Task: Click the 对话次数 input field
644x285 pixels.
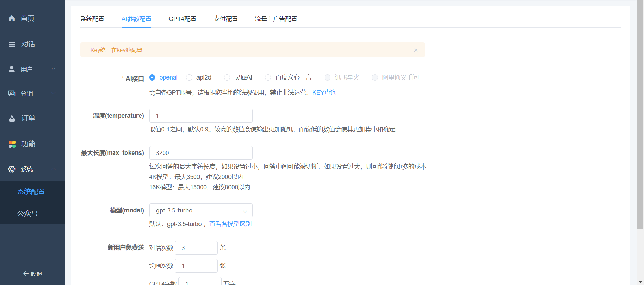Action: 196,248
